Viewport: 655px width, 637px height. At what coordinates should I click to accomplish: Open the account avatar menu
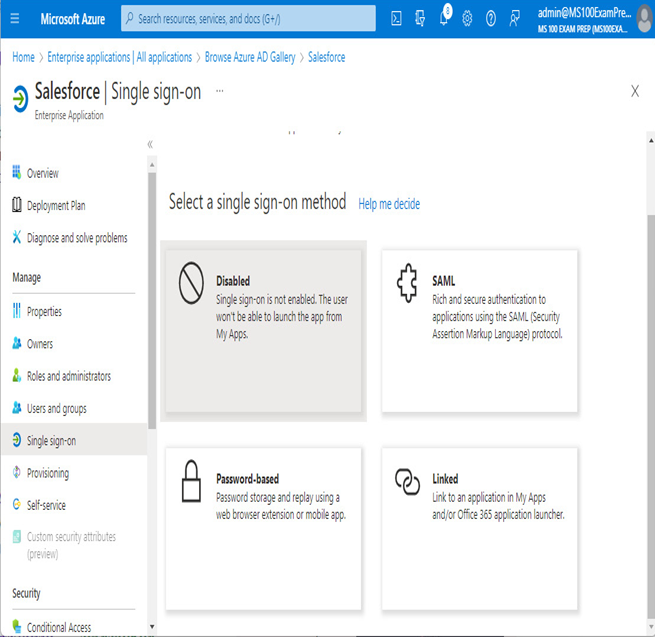[x=645, y=19]
